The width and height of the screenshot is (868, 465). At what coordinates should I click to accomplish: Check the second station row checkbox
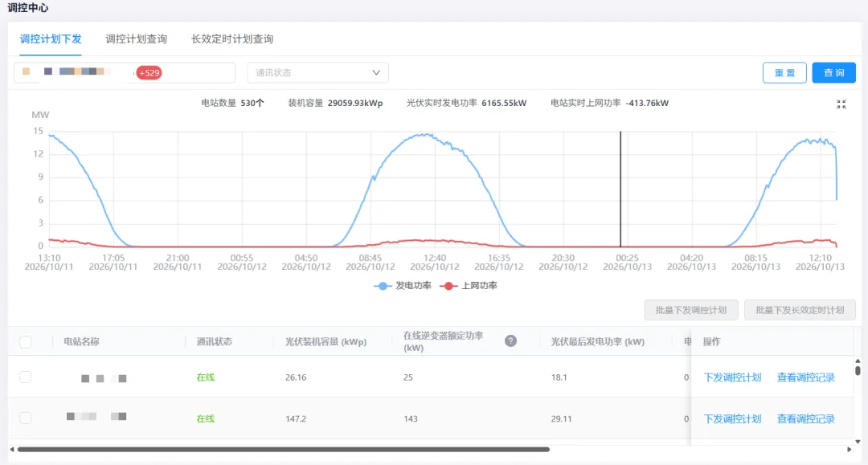pyautogui.click(x=26, y=418)
